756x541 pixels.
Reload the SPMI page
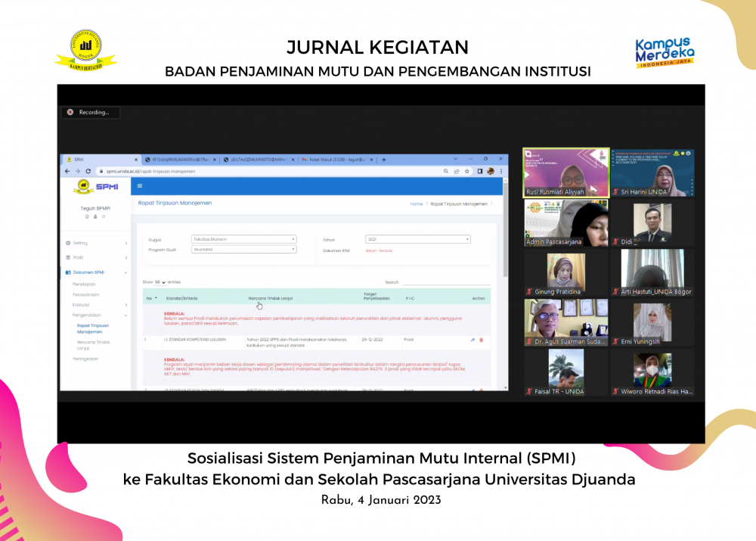(x=88, y=171)
